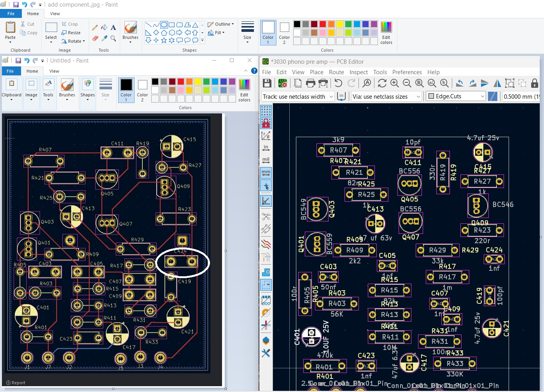Screen dimensions: 544x392
Task: Choose the Cloud callout shape
Action: pos(195,40)
